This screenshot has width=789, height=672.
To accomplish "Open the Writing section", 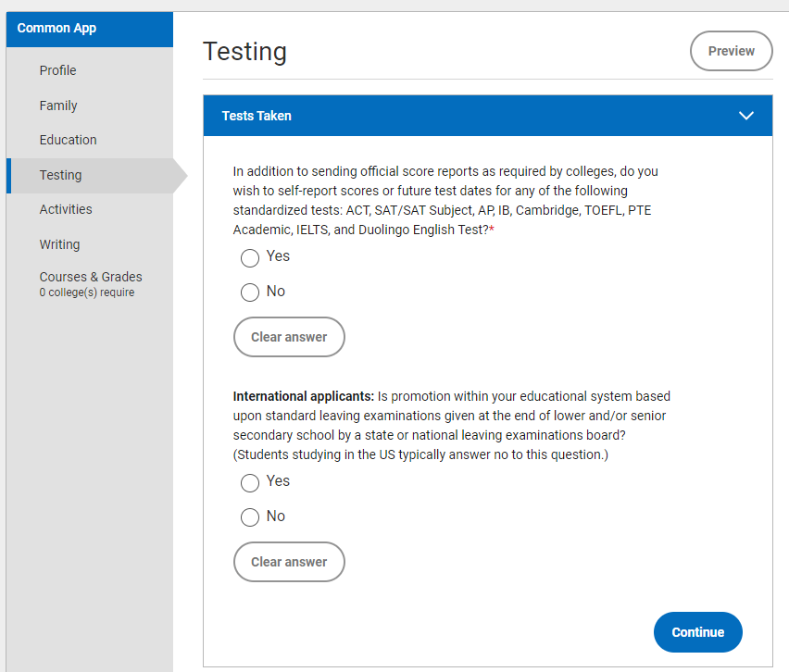I will (x=60, y=244).
